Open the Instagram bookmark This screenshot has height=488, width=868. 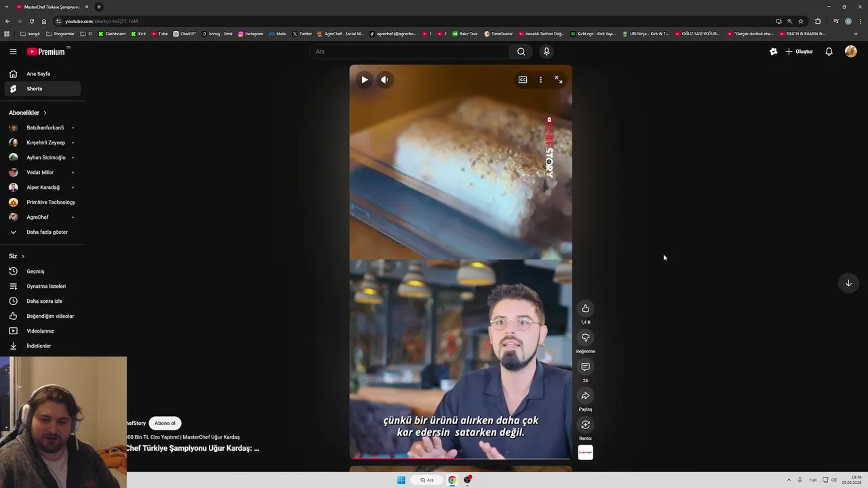250,34
